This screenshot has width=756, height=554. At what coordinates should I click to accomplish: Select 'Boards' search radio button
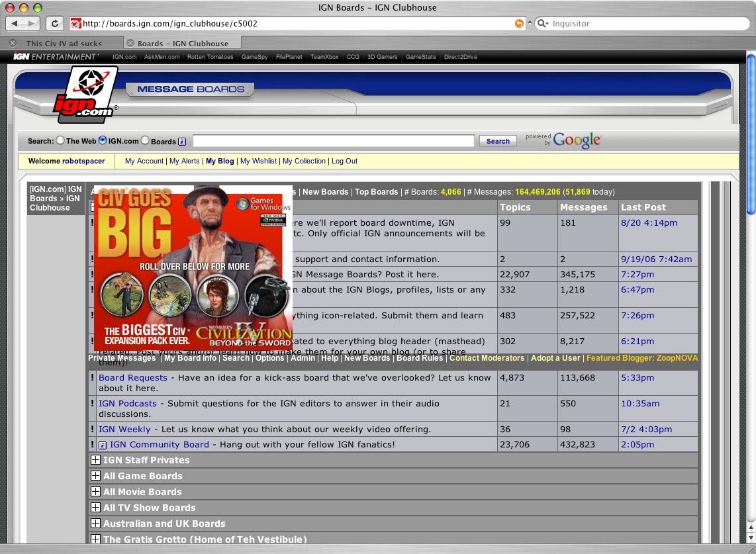(145, 140)
